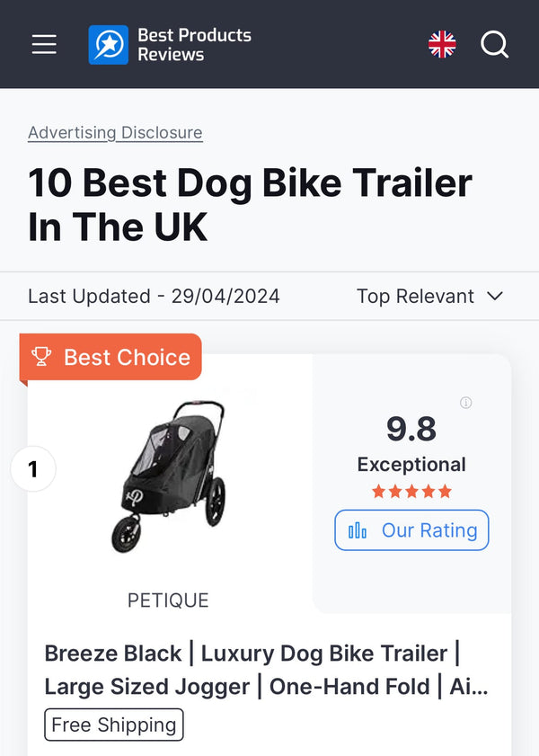Viewport: 539px width, 756px height.
Task: Click the bar chart icon in Our Rating
Action: click(358, 530)
